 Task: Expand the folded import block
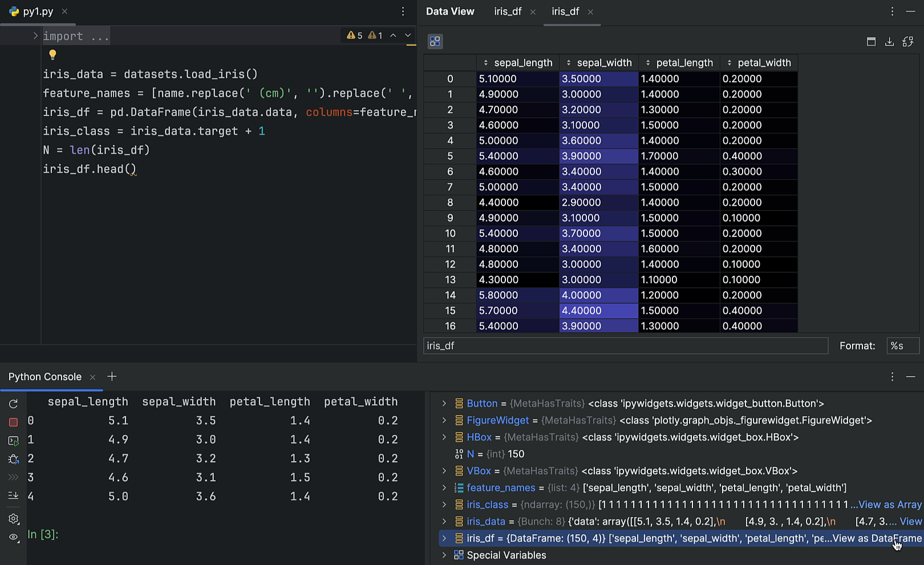pos(35,36)
